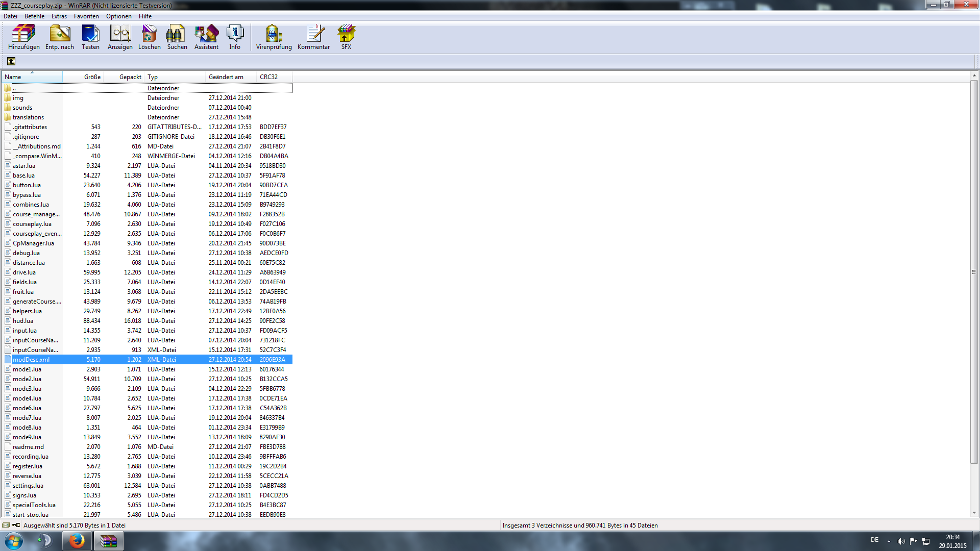The image size is (980, 551).
Task: Open the Optionen menu
Action: click(119, 16)
